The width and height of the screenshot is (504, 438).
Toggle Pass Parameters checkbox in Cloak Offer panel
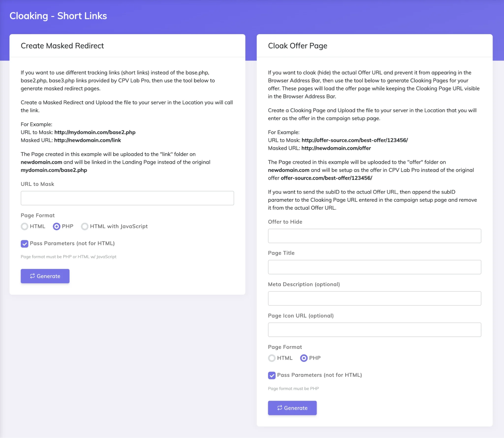click(x=272, y=375)
